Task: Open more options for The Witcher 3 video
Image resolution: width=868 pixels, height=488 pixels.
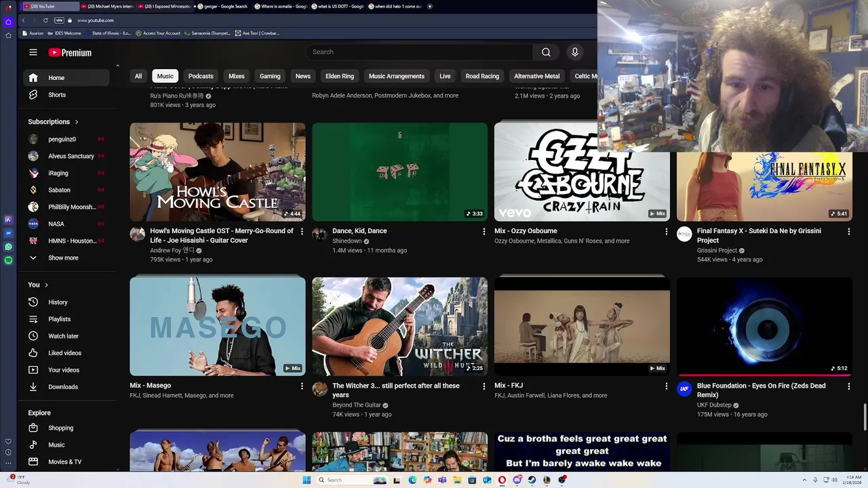Action: pyautogui.click(x=484, y=386)
